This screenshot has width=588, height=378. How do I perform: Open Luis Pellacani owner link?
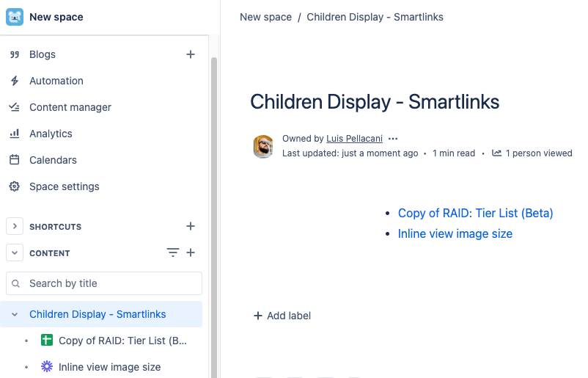click(354, 139)
